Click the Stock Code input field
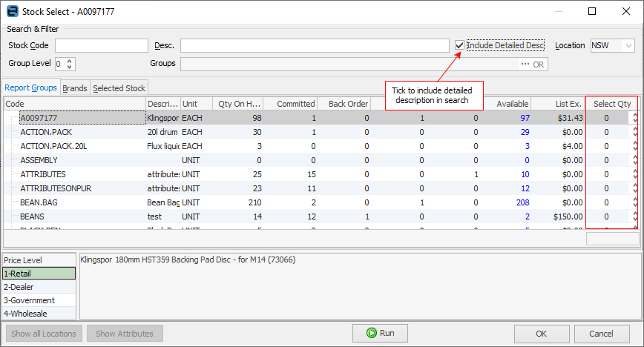This screenshot has height=347, width=644. (98, 46)
